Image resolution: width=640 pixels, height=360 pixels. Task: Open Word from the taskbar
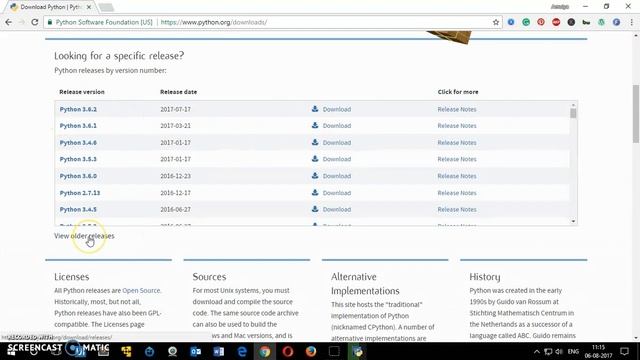click(218, 351)
